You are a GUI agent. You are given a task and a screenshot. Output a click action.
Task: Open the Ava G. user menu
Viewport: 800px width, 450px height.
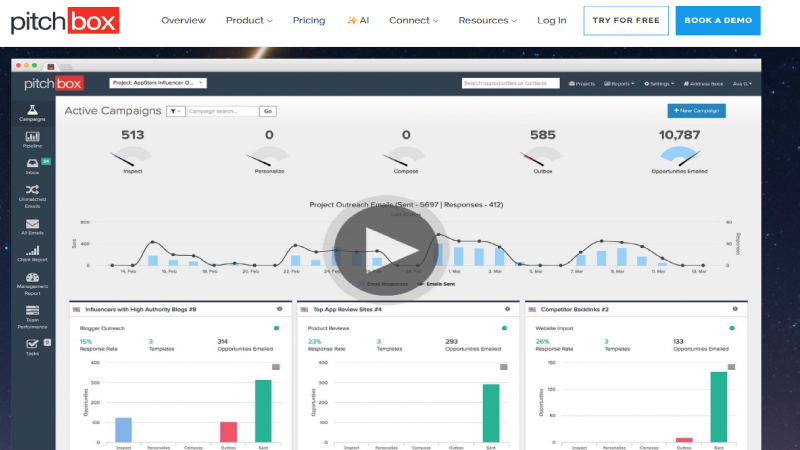click(742, 84)
